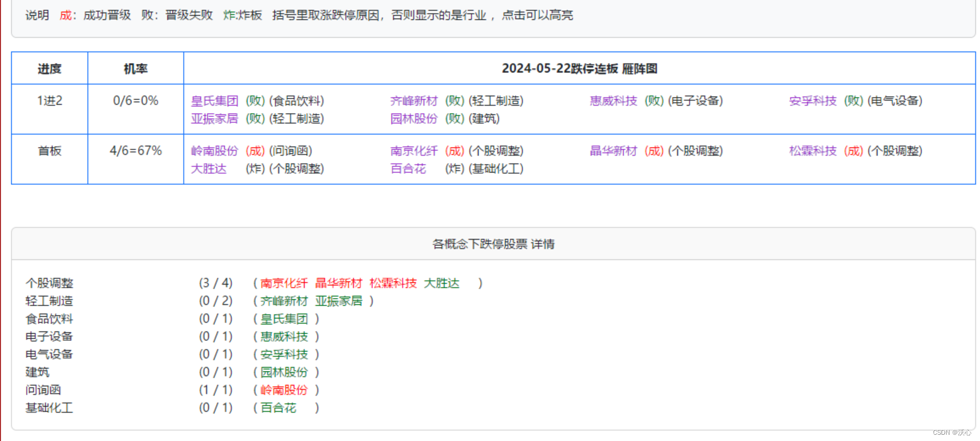Click the (败) status beside 惠威科技
The width and height of the screenshot is (980, 441).
point(654,101)
